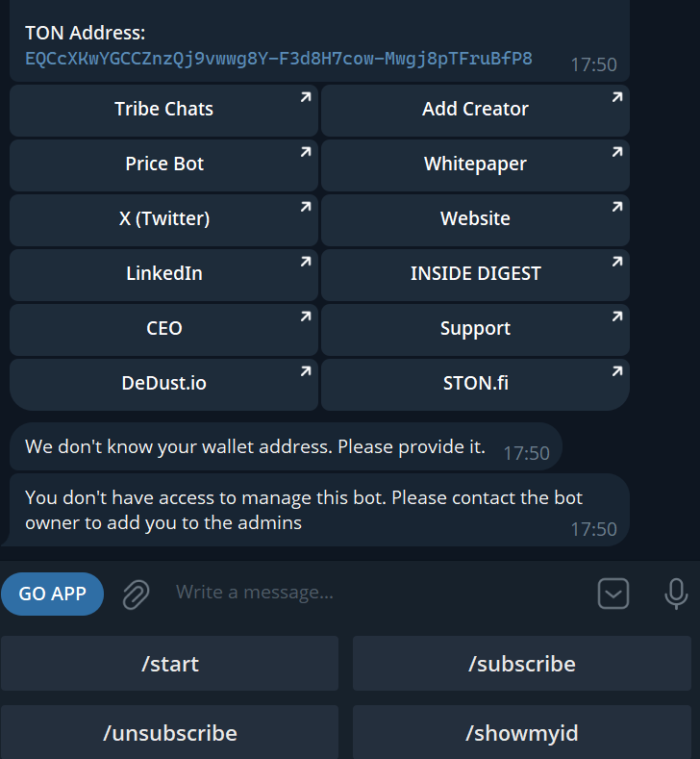Click the Add Creator button

coord(475,110)
